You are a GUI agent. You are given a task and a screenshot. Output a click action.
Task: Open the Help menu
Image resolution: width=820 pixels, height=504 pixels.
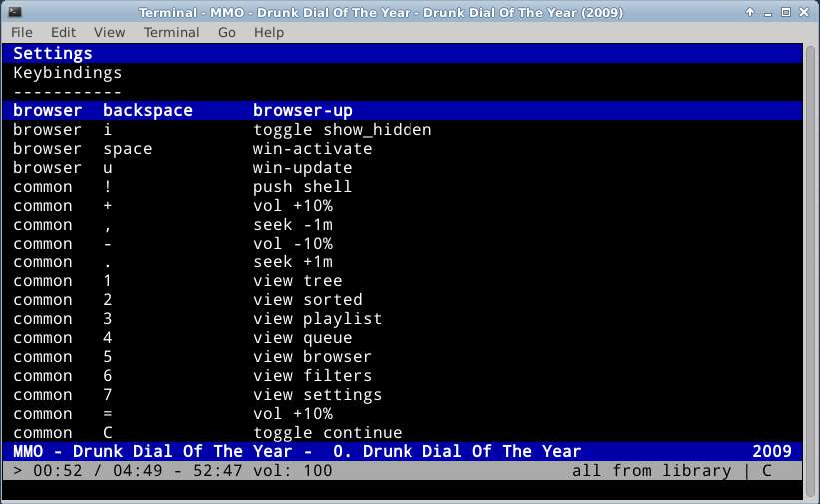click(269, 32)
